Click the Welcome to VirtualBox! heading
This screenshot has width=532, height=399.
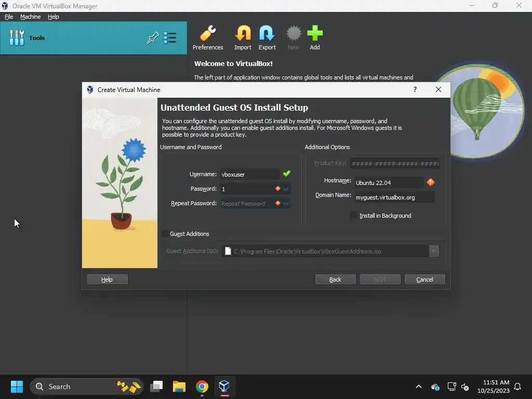pyautogui.click(x=233, y=63)
